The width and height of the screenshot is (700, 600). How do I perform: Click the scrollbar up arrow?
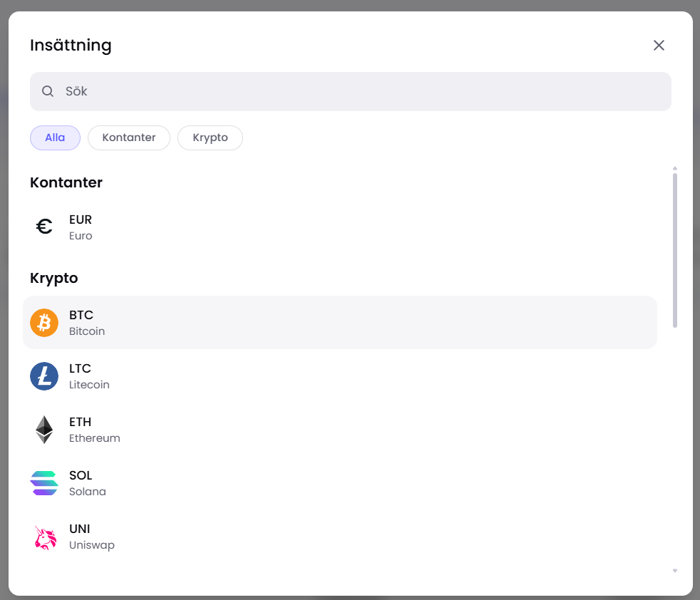pyautogui.click(x=675, y=168)
